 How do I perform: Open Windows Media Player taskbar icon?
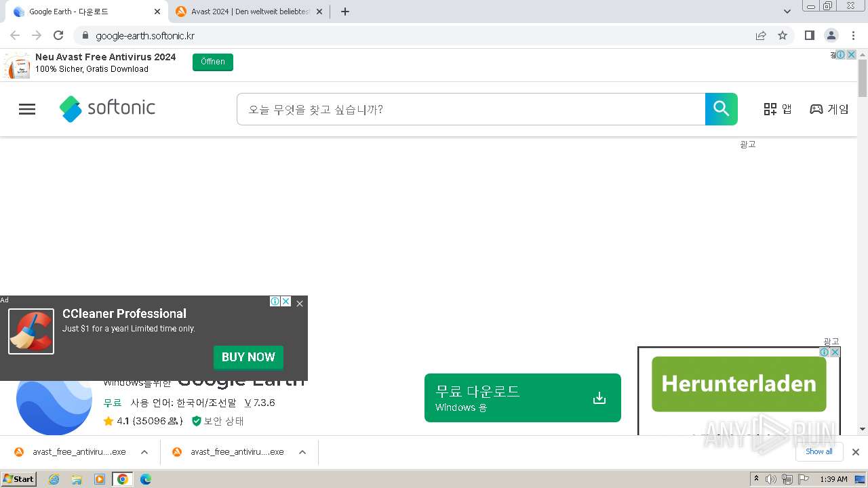[x=100, y=479]
